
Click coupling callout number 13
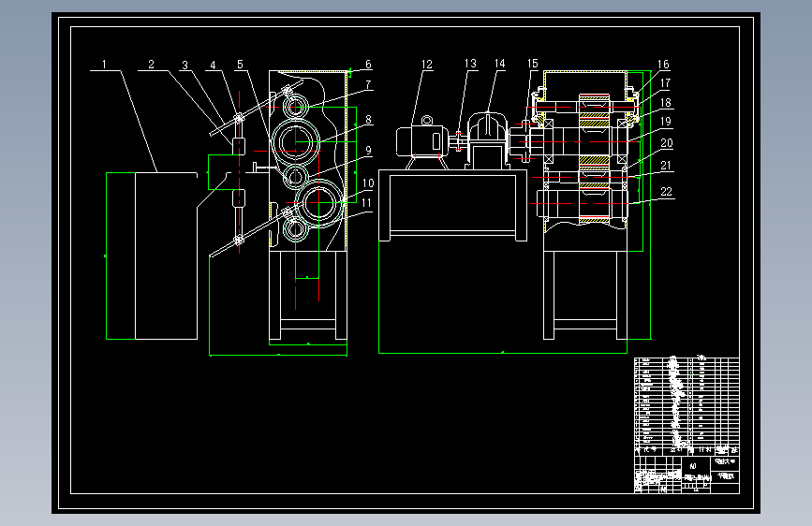point(470,63)
